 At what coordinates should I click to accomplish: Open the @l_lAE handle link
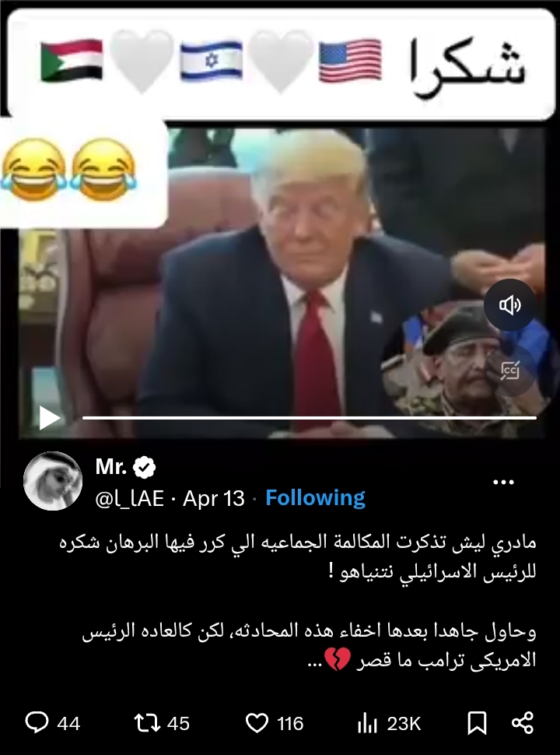[129, 498]
